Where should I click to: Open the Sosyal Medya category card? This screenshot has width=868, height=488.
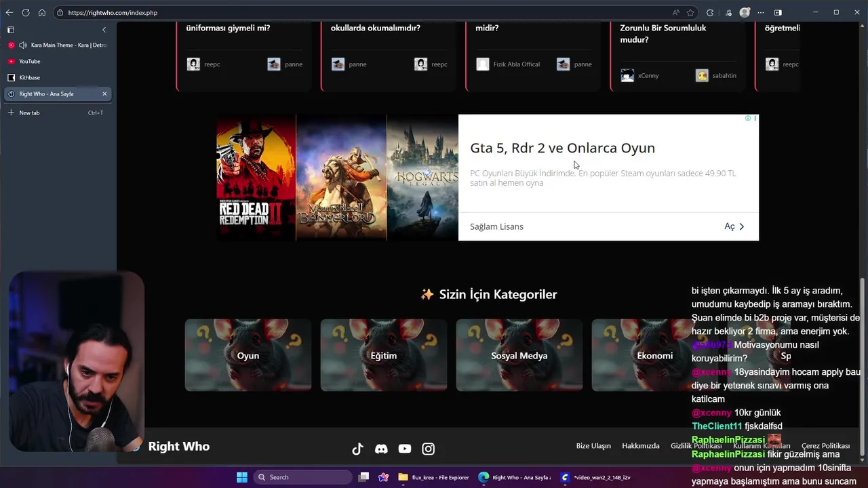click(519, 355)
